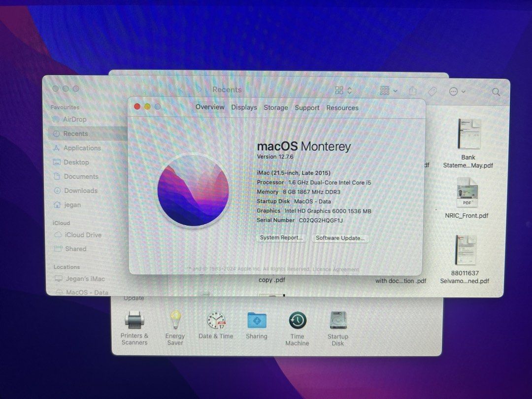Switch to the Resources tab
Viewport: 532px width, 399px height.
pyautogui.click(x=342, y=108)
